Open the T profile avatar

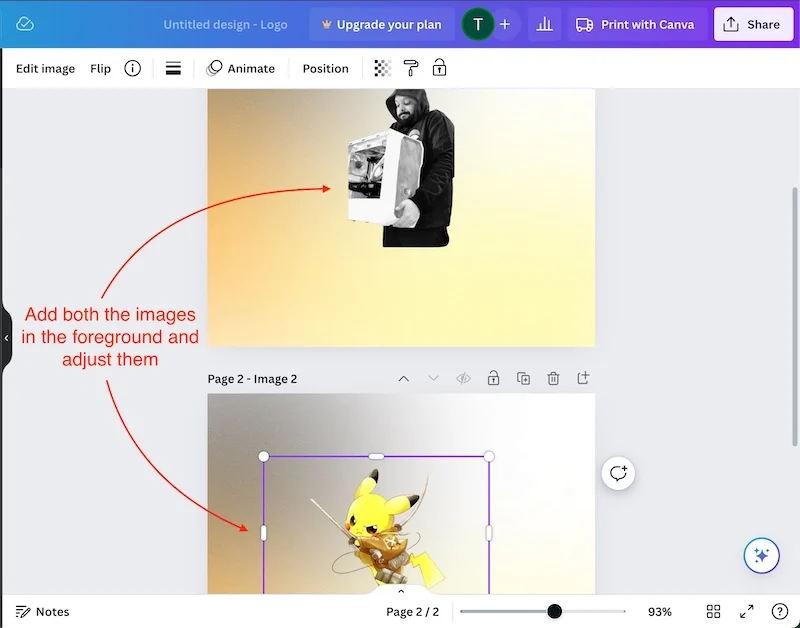(478, 24)
